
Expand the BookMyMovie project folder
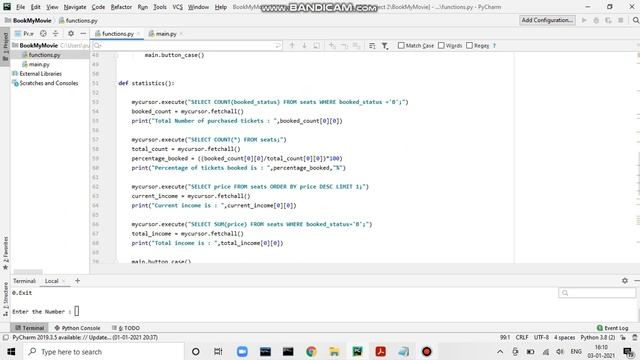[x=38, y=45]
